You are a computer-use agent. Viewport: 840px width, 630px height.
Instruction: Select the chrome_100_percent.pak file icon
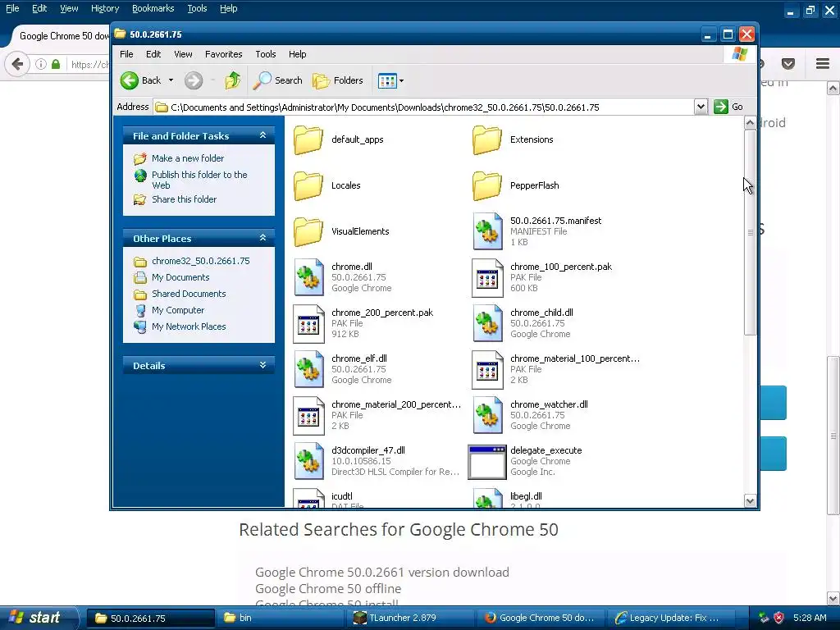point(487,277)
